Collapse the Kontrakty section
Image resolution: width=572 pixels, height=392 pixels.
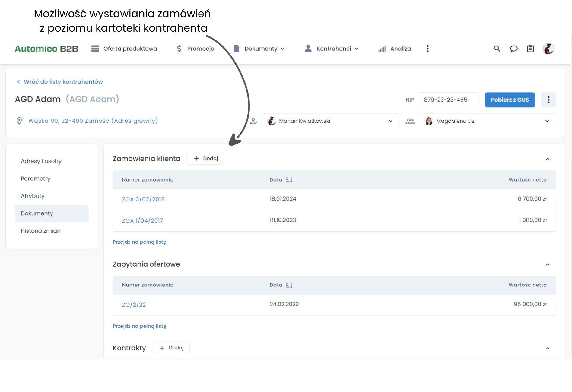click(x=548, y=348)
